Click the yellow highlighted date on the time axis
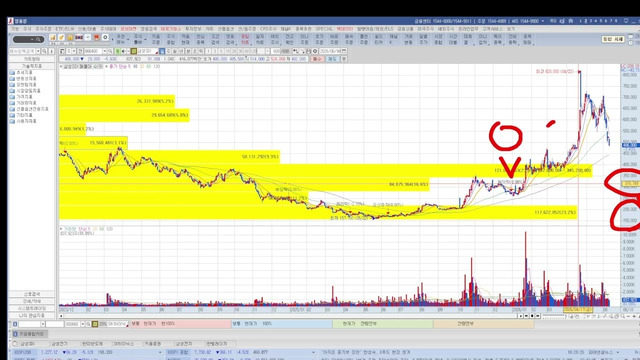 tap(578, 310)
